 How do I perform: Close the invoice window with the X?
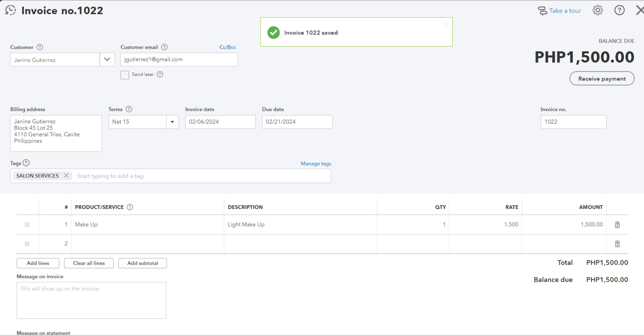pyautogui.click(x=640, y=10)
